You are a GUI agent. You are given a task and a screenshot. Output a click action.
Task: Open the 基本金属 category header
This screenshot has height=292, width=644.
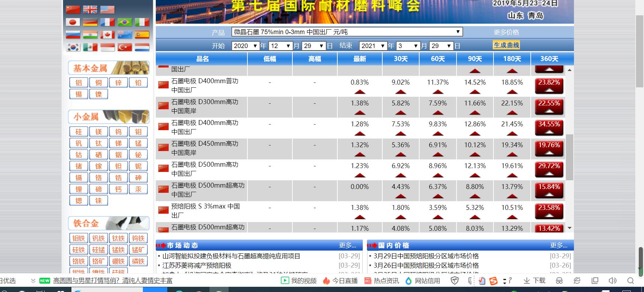109,68
